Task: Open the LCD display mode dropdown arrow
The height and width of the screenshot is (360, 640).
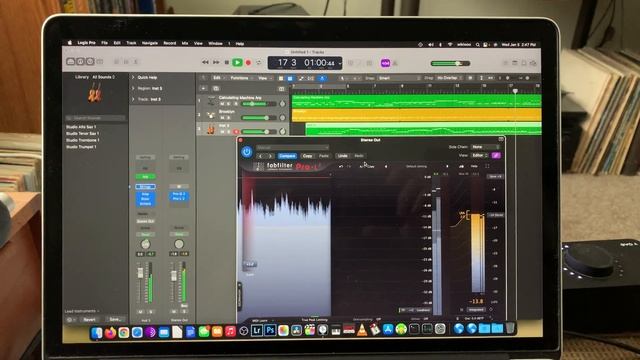Action: 340,63
